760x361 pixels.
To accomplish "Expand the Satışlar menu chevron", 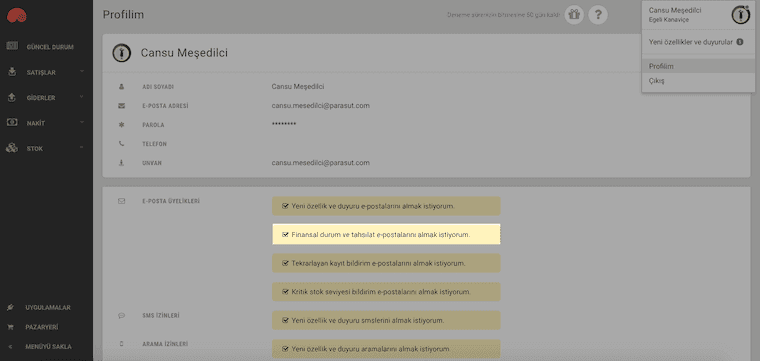I will coord(81,72).
